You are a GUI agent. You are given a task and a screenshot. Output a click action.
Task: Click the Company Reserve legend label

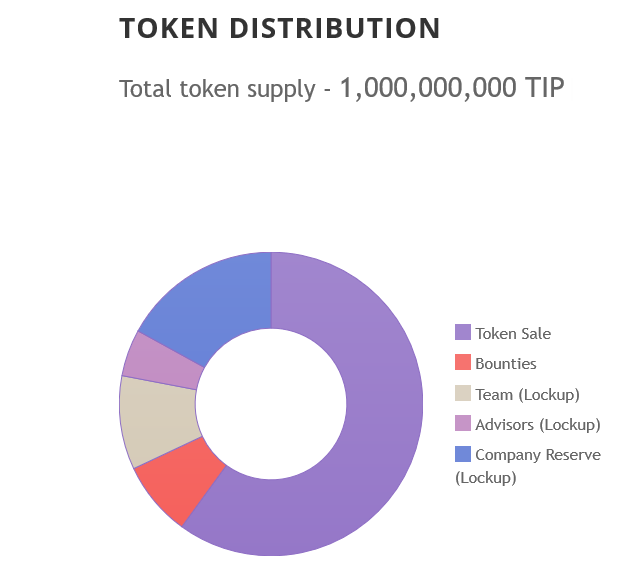pyautogui.click(x=538, y=455)
